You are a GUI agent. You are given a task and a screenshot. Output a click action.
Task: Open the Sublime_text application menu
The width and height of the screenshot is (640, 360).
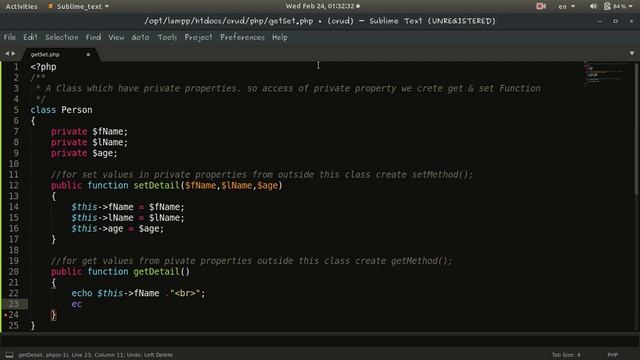78,6
